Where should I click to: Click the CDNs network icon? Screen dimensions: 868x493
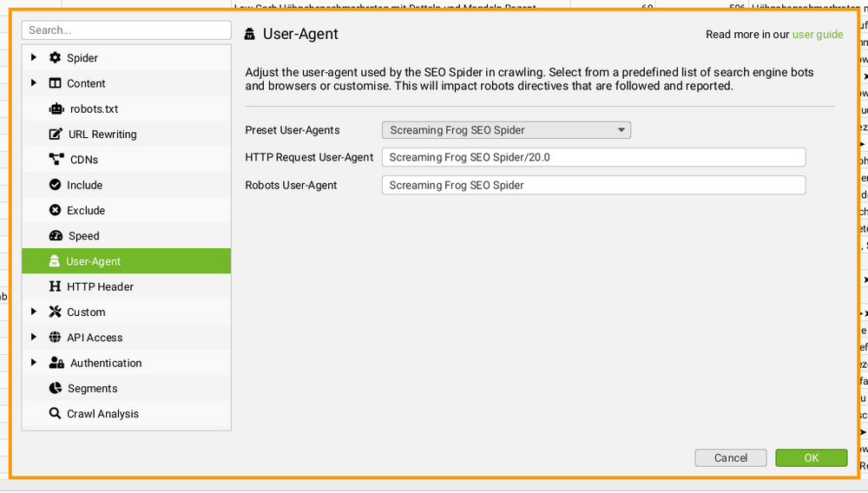[56, 160]
